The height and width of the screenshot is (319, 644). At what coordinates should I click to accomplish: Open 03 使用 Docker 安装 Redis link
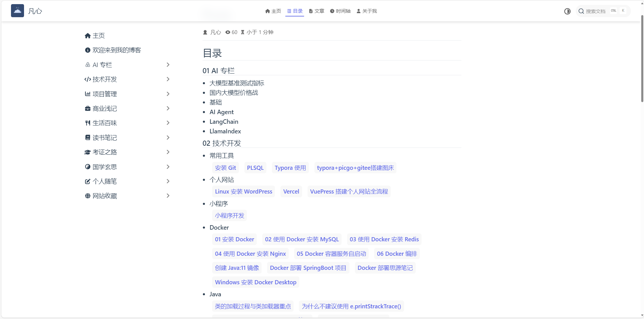click(x=384, y=239)
